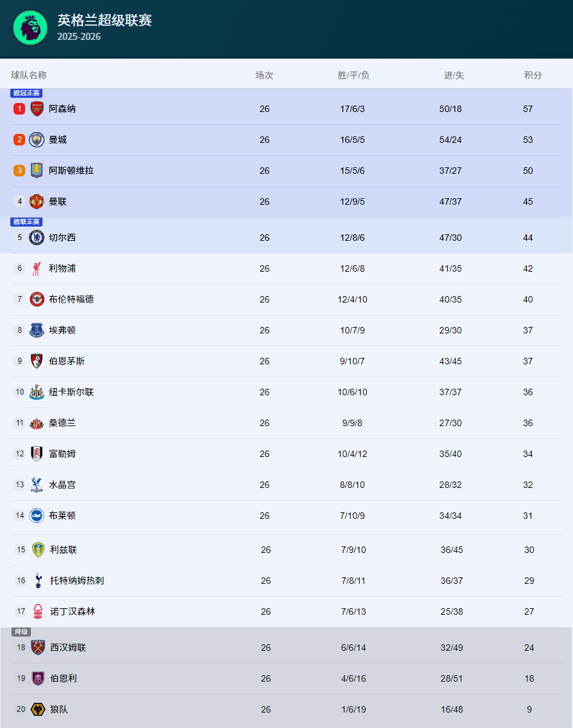
Task: Click the 场次 column header
Action: pyautogui.click(x=264, y=75)
